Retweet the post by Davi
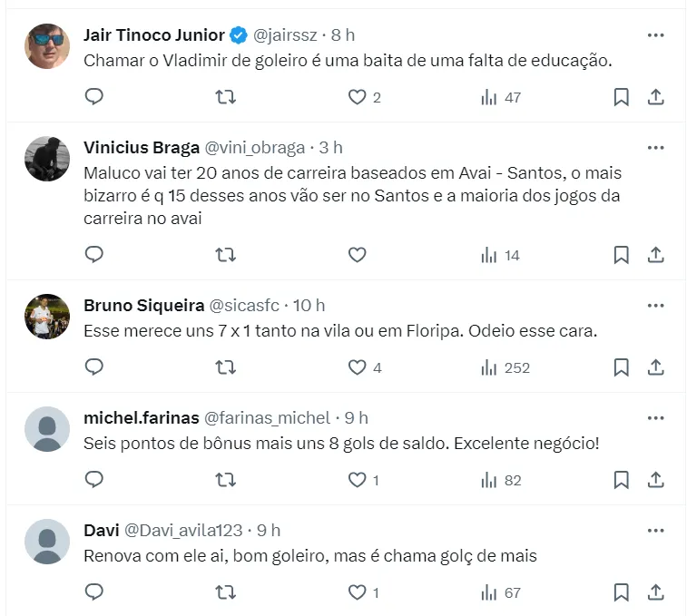The height and width of the screenshot is (616, 687). click(x=225, y=592)
